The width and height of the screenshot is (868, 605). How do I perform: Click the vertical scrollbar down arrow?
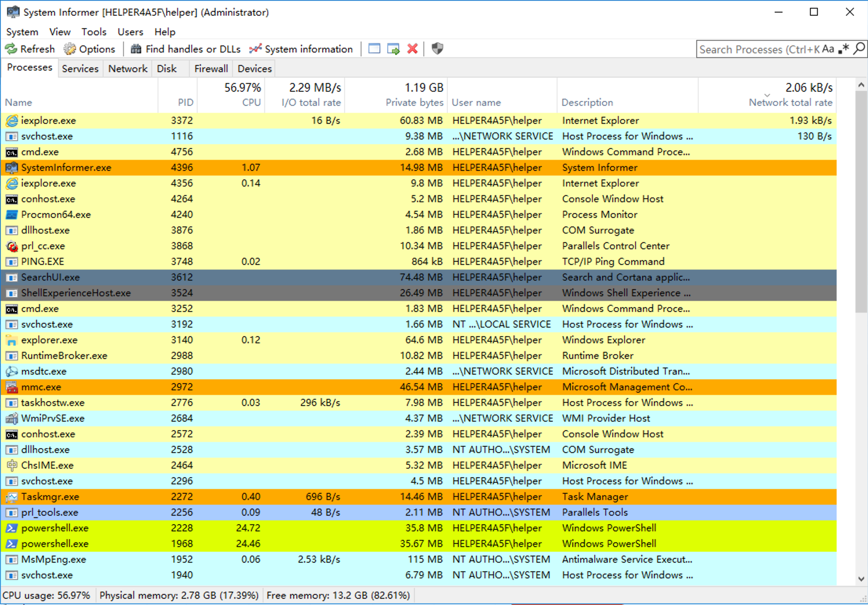click(x=861, y=578)
